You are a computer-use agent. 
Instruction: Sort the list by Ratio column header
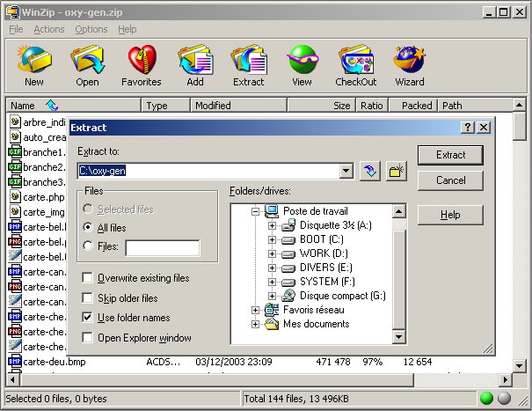pyautogui.click(x=372, y=106)
